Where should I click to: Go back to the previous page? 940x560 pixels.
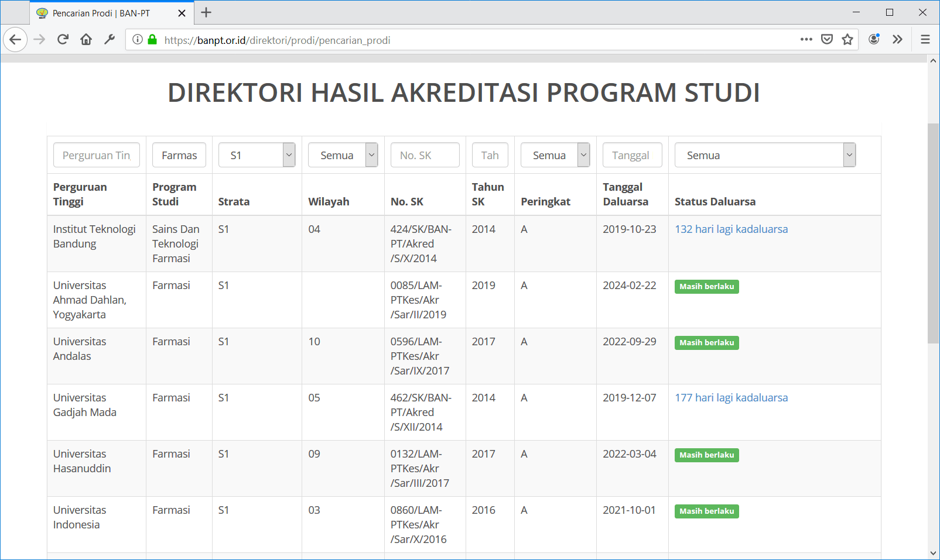[x=15, y=40]
